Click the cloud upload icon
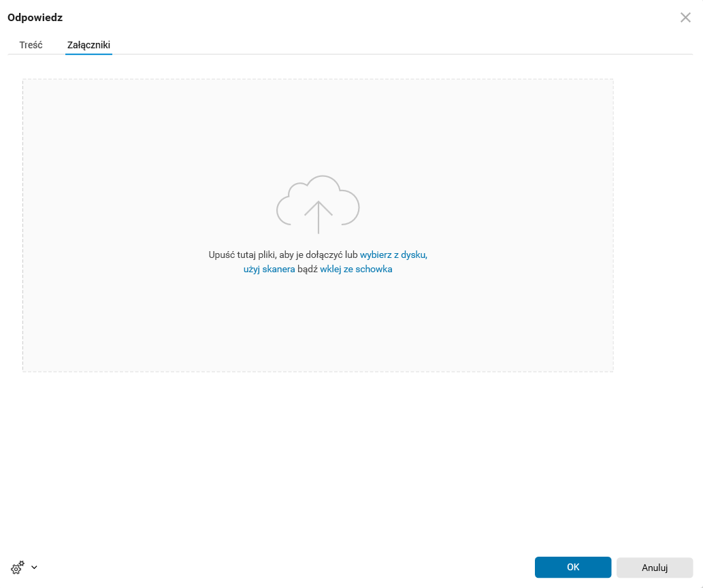703x588 pixels. [318, 205]
